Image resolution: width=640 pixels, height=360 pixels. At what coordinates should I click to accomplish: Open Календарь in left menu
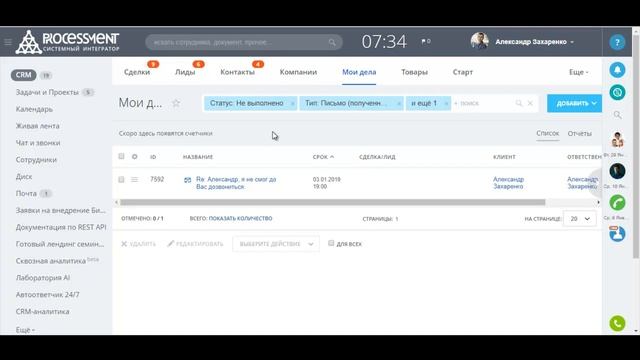(x=34, y=109)
